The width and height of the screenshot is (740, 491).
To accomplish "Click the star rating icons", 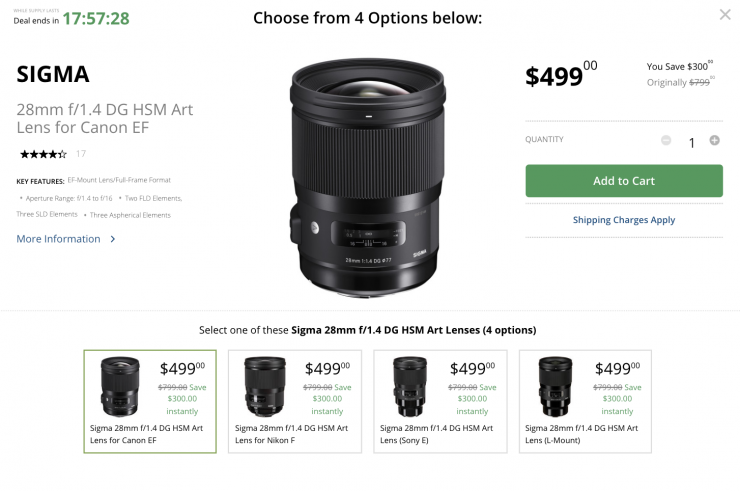I will pyautogui.click(x=43, y=154).
